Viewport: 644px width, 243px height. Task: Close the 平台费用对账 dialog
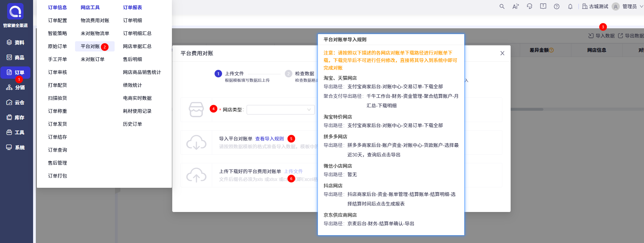click(x=502, y=54)
